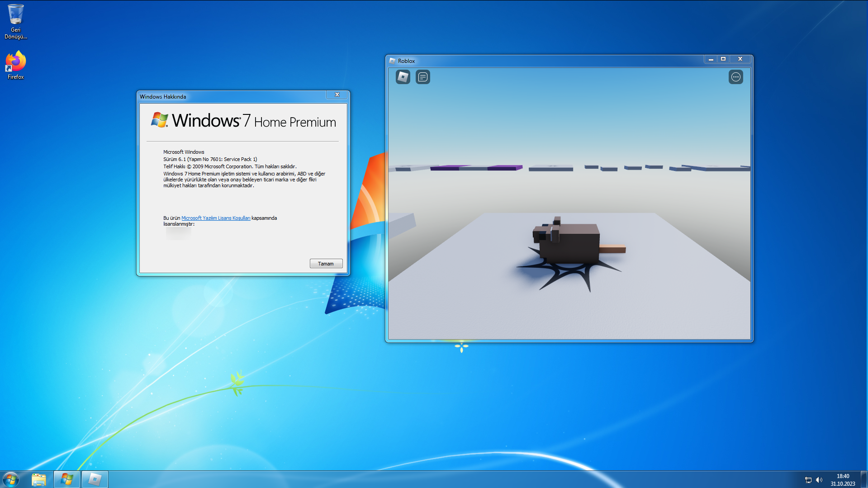Click the 'Telif Hakkı © 2009 Microsoft Corporation' line

[x=230, y=166]
